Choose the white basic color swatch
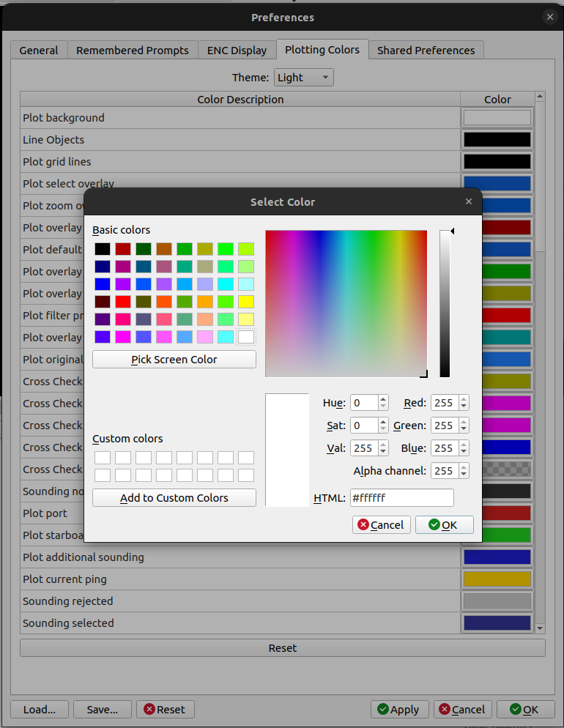This screenshot has height=728, width=564. pos(246,337)
